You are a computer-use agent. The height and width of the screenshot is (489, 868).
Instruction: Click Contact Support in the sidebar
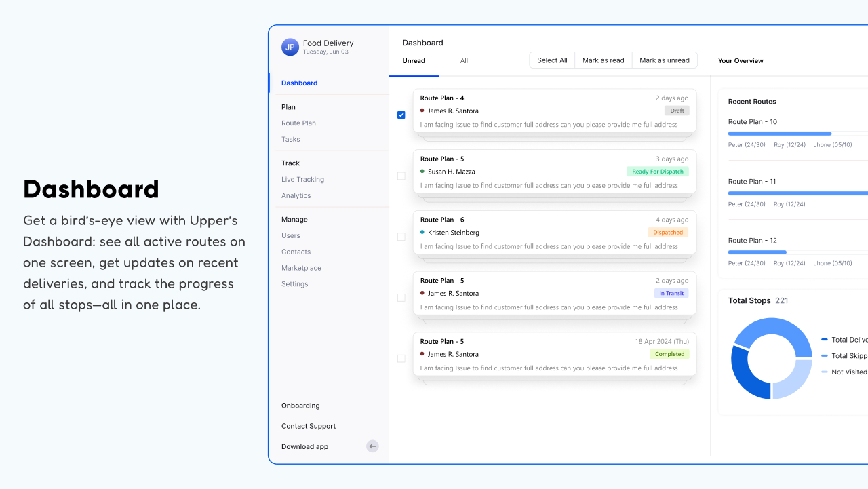click(309, 426)
